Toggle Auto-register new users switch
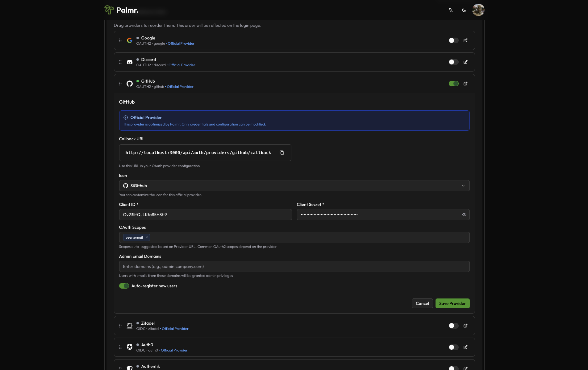The width and height of the screenshot is (588, 370). pyautogui.click(x=124, y=286)
